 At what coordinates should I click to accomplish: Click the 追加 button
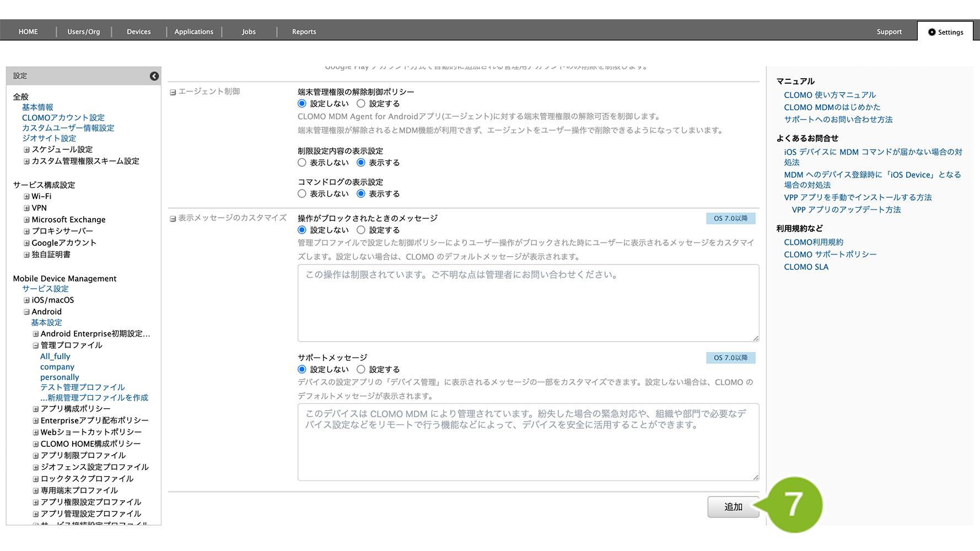tap(733, 507)
